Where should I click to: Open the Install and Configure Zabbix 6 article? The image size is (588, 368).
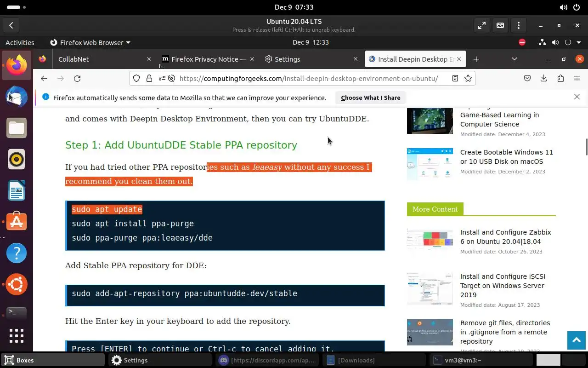(x=505, y=237)
